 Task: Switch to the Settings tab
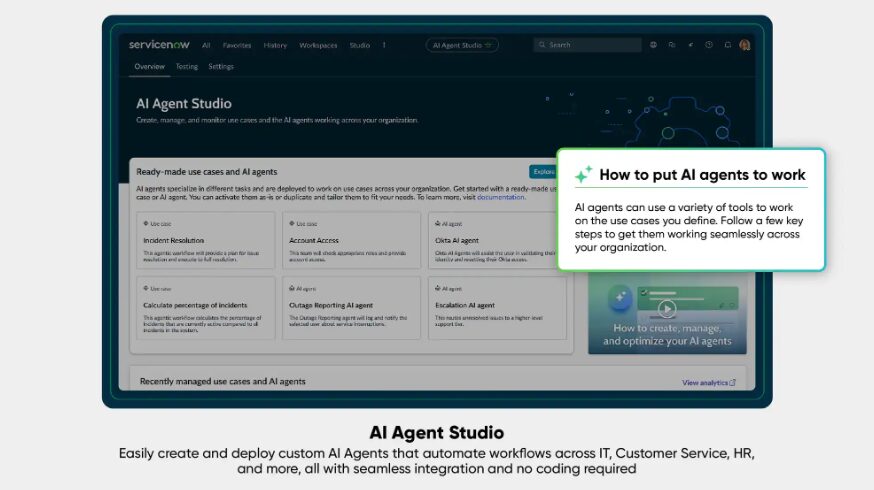pos(221,67)
